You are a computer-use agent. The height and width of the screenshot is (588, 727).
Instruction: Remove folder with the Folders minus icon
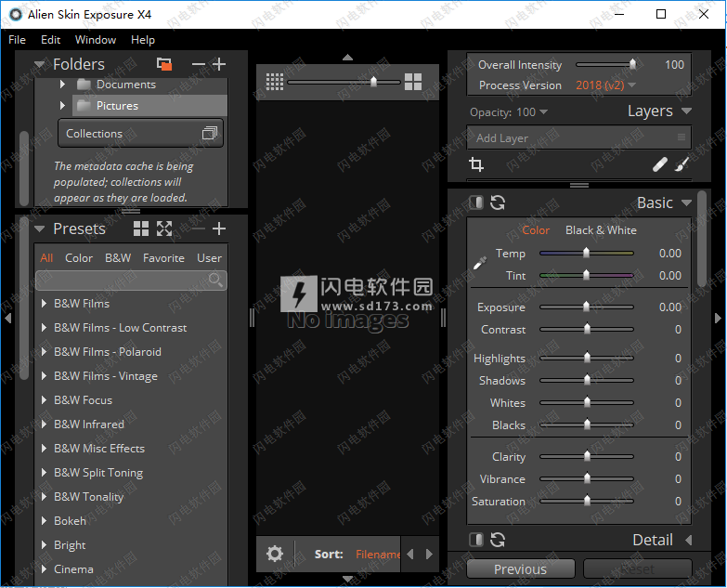(x=199, y=64)
